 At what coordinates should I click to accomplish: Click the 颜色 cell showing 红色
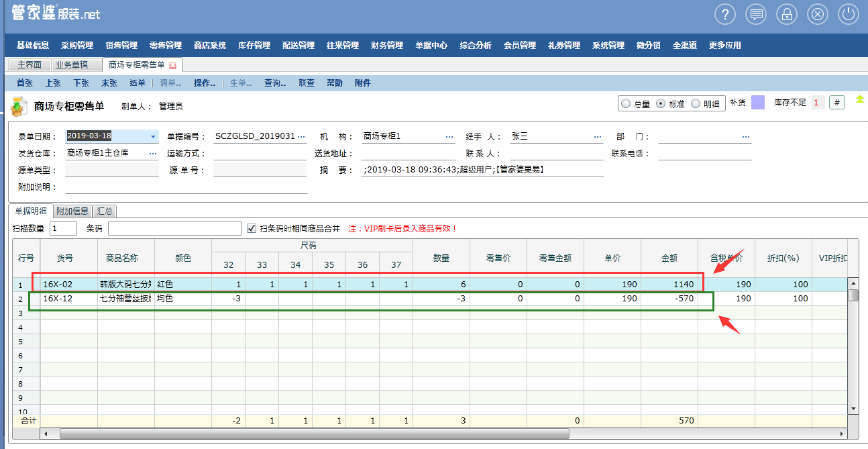[x=183, y=285]
